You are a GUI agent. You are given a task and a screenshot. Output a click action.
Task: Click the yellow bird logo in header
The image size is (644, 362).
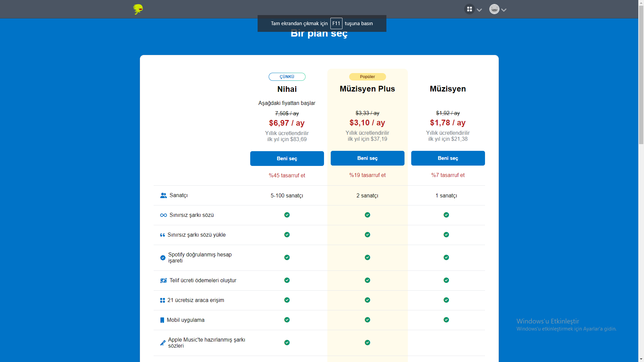click(x=138, y=9)
